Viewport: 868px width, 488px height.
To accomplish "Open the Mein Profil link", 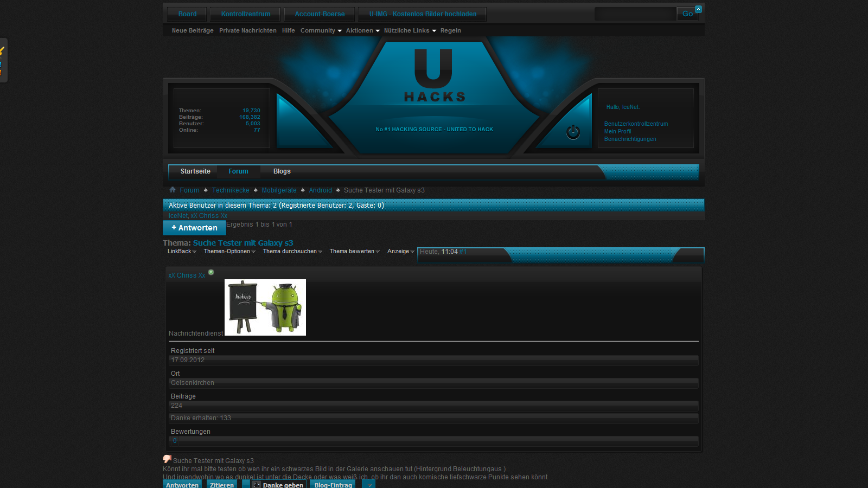I will [x=618, y=132].
